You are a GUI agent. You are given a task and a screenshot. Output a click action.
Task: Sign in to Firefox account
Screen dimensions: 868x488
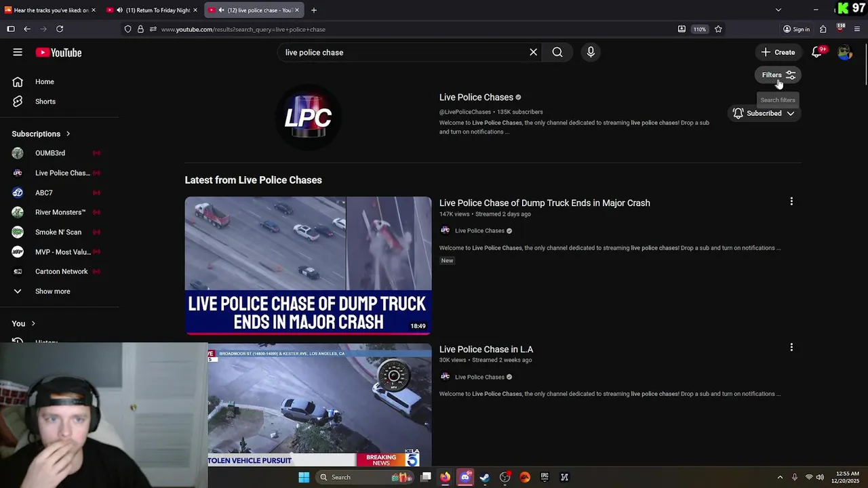coord(796,29)
